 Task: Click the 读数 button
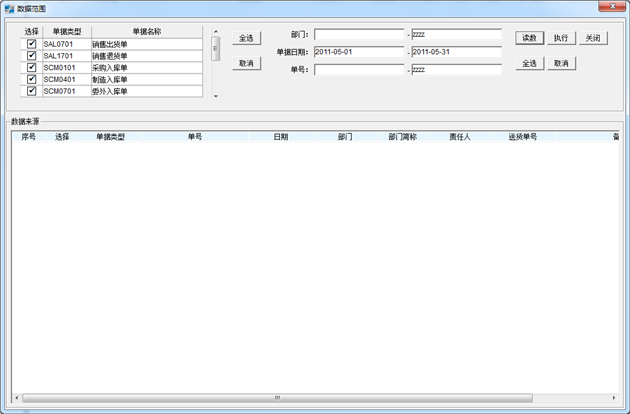[x=529, y=38]
